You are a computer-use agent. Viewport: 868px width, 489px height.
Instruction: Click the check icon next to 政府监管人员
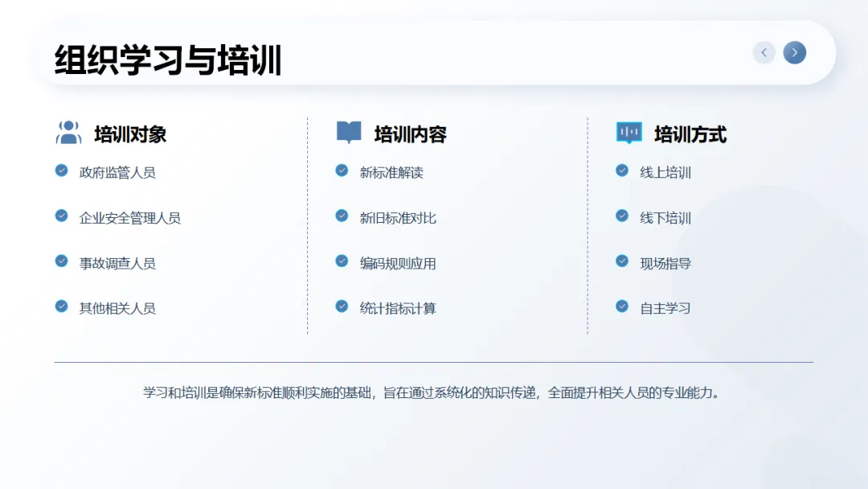[61, 171]
